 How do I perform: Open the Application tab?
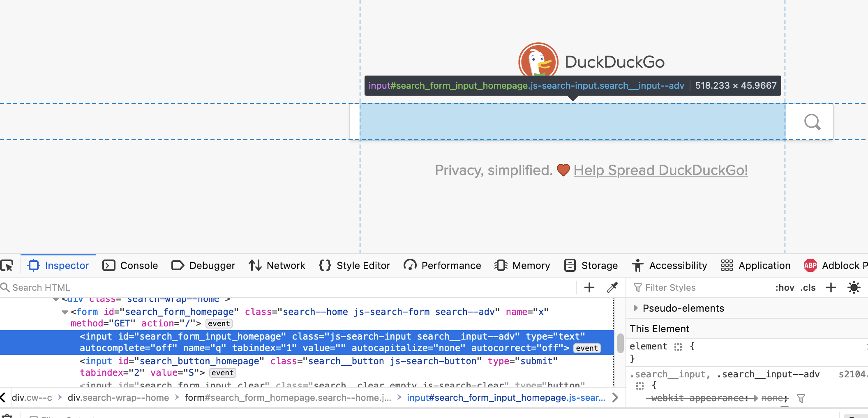click(756, 266)
